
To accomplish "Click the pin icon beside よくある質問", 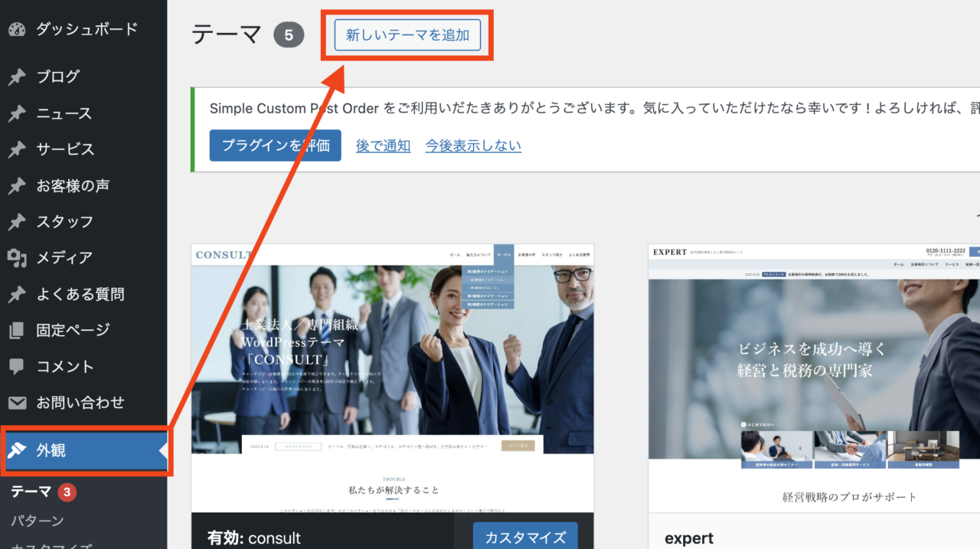I will coord(17,294).
